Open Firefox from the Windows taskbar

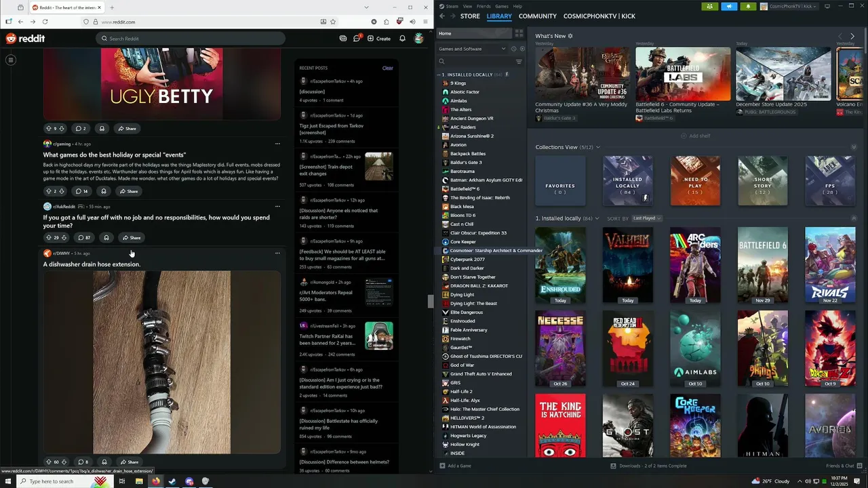[155, 481]
